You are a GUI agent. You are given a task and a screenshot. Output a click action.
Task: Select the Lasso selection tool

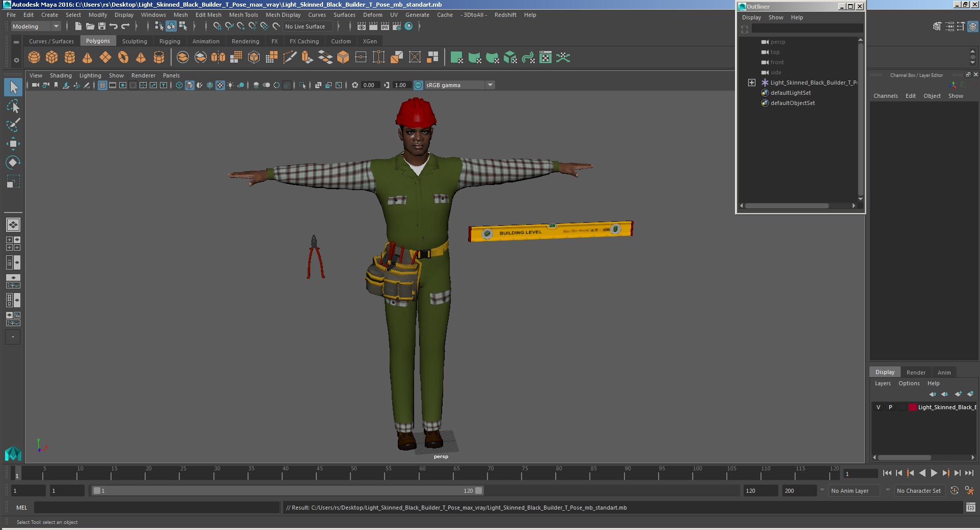coord(13,107)
